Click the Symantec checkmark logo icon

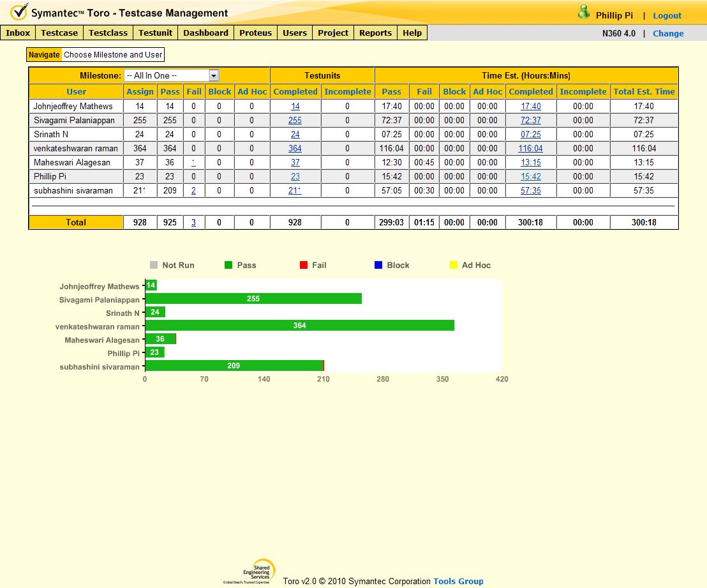tap(19, 12)
